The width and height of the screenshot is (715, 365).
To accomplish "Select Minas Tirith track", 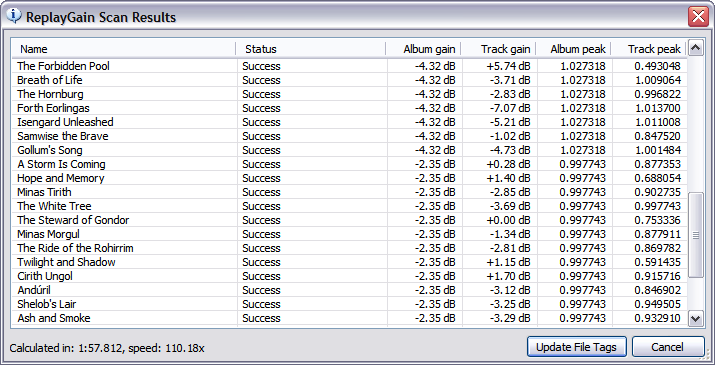I will click(349, 192).
